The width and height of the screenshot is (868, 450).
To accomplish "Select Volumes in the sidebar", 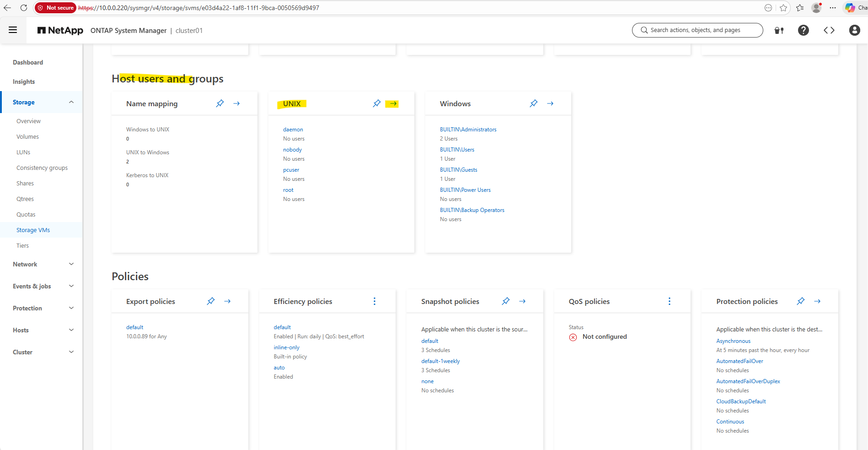I will tap(27, 137).
